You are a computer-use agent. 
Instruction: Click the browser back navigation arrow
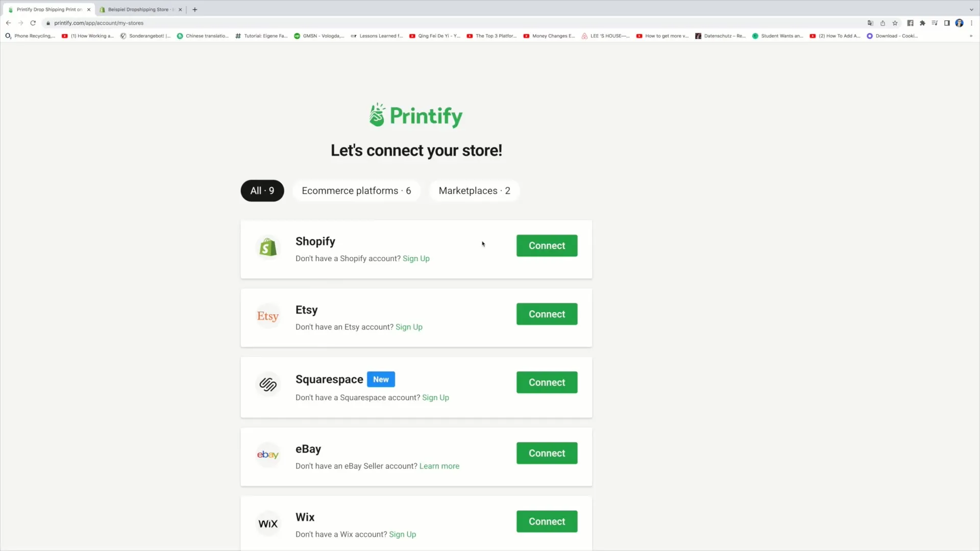[x=8, y=23]
